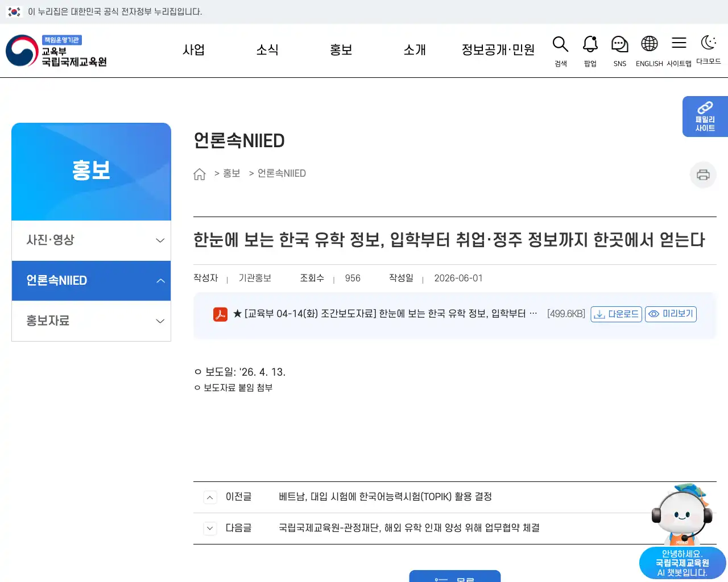Viewport: 728px width, 582px height.
Task: Click the 목록 list button at the bottom
Action: click(455, 576)
